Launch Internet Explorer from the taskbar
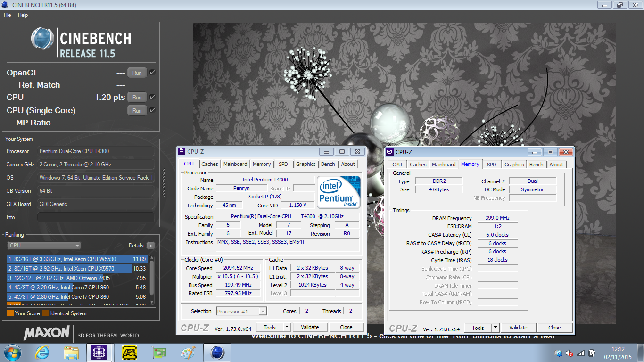 (x=42, y=353)
